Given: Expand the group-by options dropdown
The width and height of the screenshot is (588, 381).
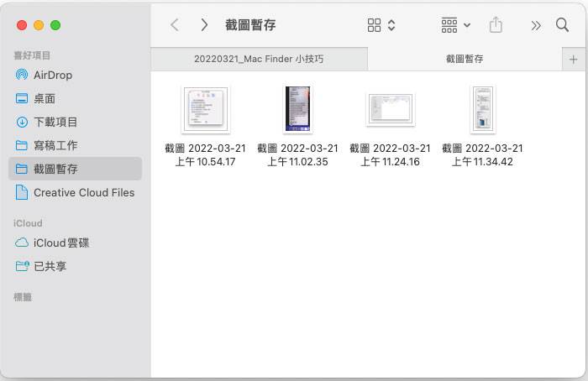Looking at the screenshot, I should 455,25.
